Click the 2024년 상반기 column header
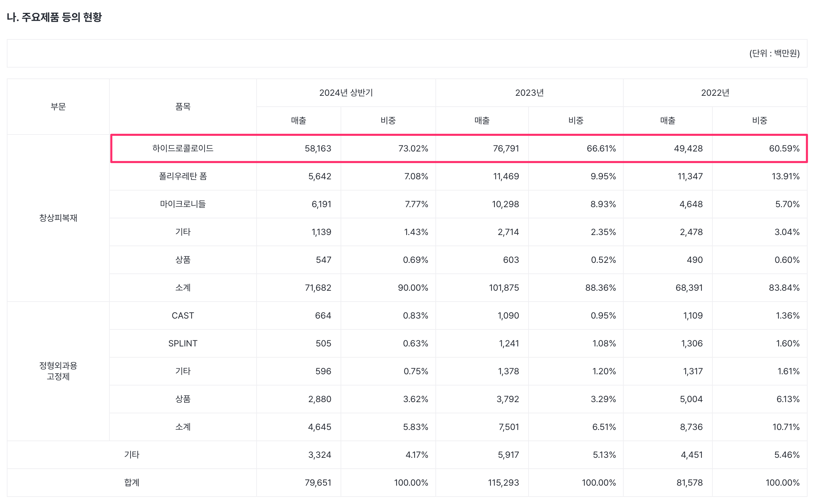The width and height of the screenshot is (813, 504). click(x=346, y=93)
